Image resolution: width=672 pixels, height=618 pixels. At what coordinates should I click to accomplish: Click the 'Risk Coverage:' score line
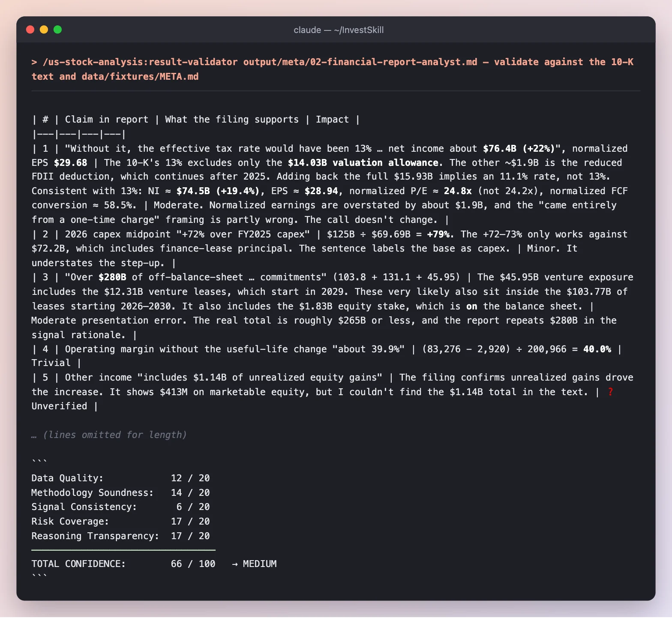[x=121, y=522]
